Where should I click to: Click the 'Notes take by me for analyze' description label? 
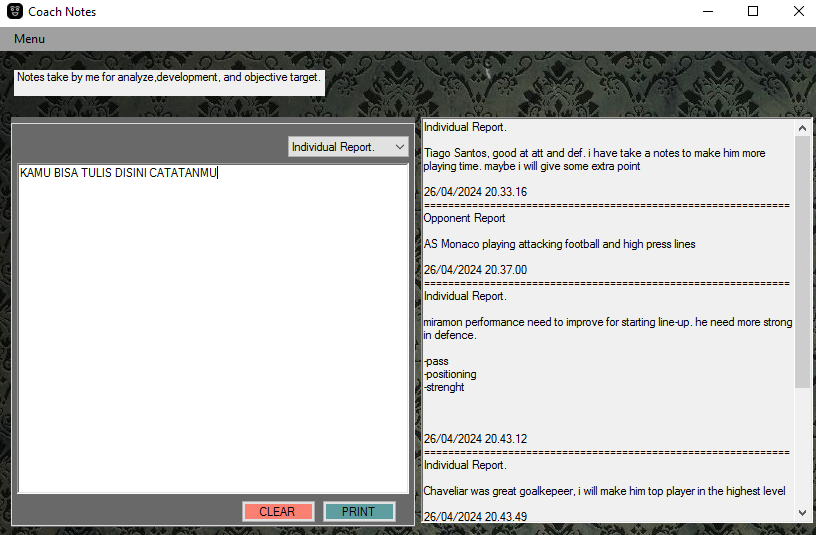169,82
